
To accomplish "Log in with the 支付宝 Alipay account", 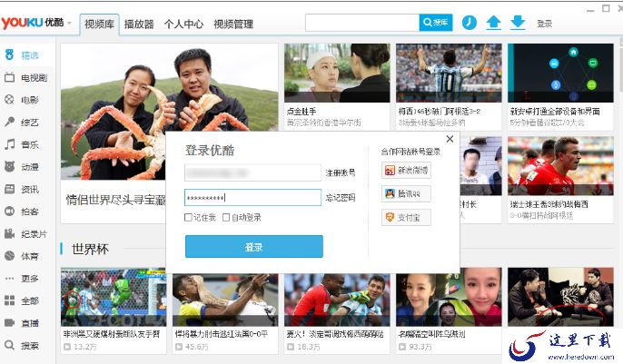I will [x=406, y=218].
